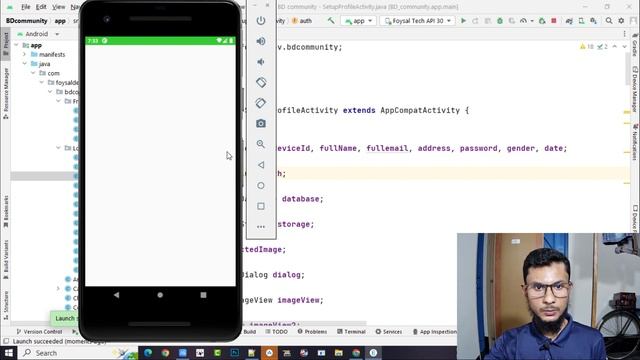
Task: Click the Windows taskbar Search box
Action: 78,353
